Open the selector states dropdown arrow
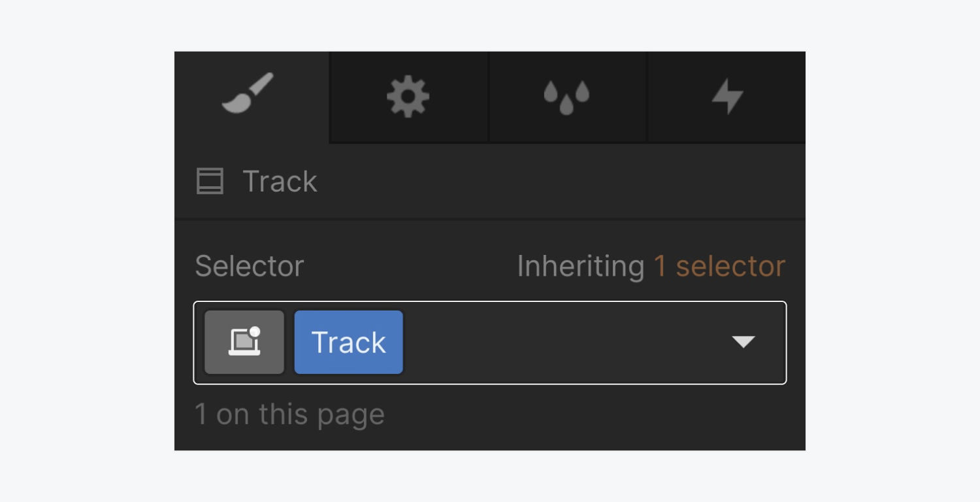The width and height of the screenshot is (980, 502). pos(743,342)
